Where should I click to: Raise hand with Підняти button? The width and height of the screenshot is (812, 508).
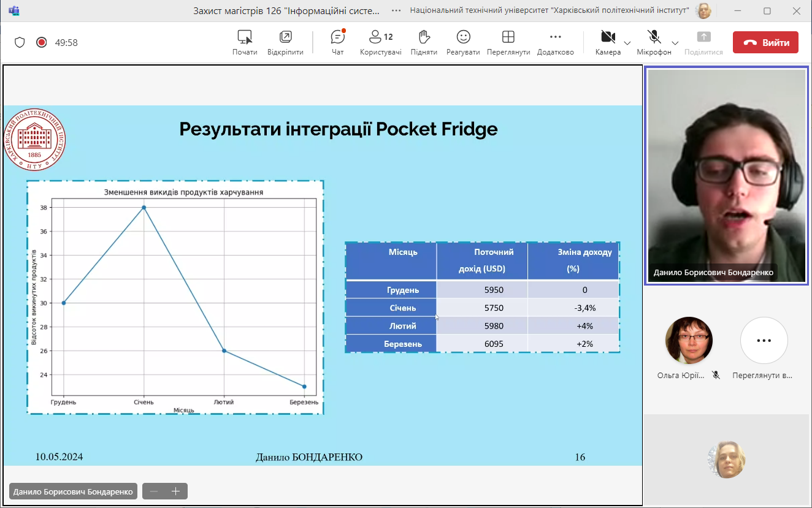[424, 42]
